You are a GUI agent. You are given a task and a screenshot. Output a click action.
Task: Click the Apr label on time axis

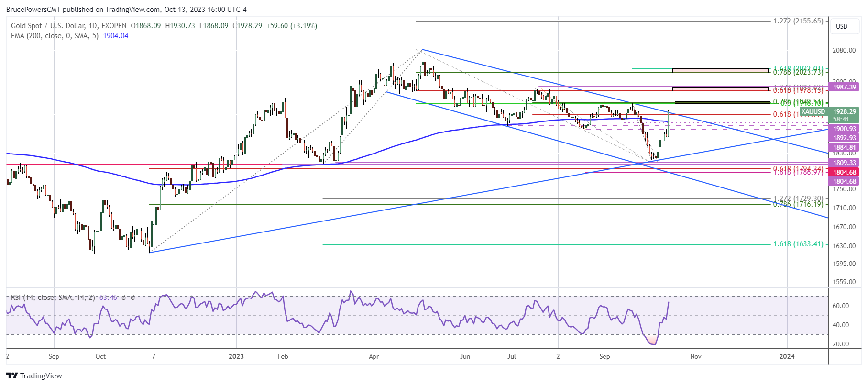[x=374, y=356]
